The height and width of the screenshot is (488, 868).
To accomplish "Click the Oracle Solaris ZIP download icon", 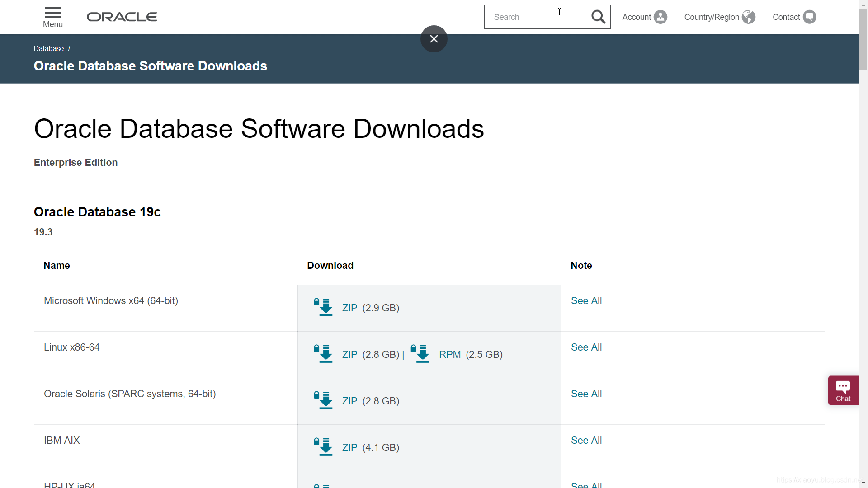I will tap(323, 400).
